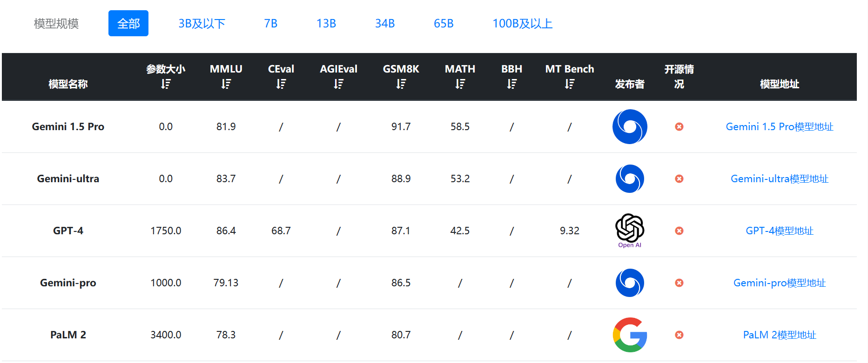Sort by MATH column sort icon
The image size is (868, 363).
[x=460, y=84]
